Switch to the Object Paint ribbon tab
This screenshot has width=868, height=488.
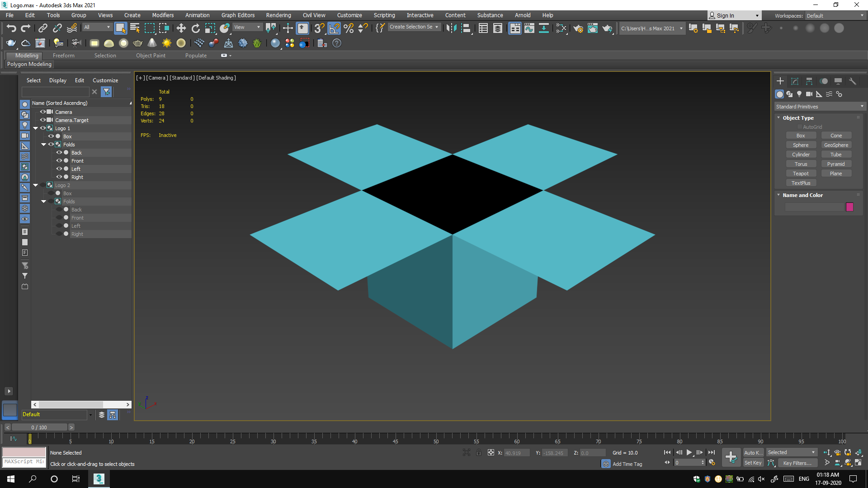pos(151,56)
